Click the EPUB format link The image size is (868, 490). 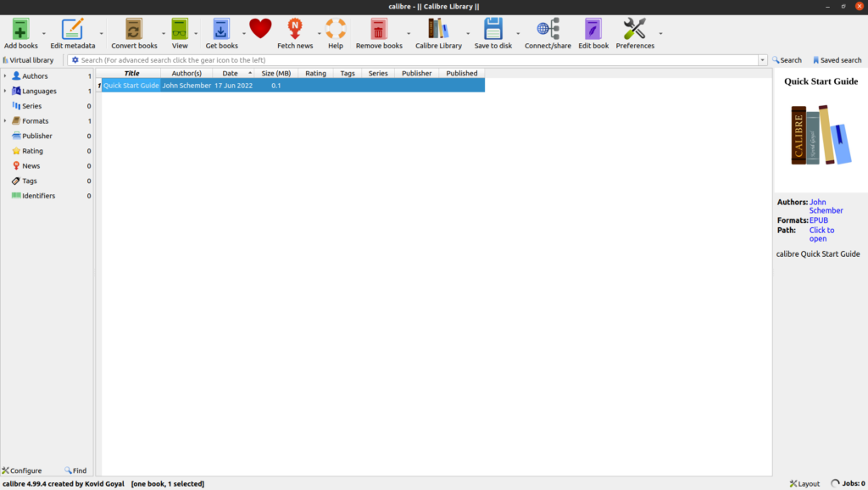click(819, 220)
